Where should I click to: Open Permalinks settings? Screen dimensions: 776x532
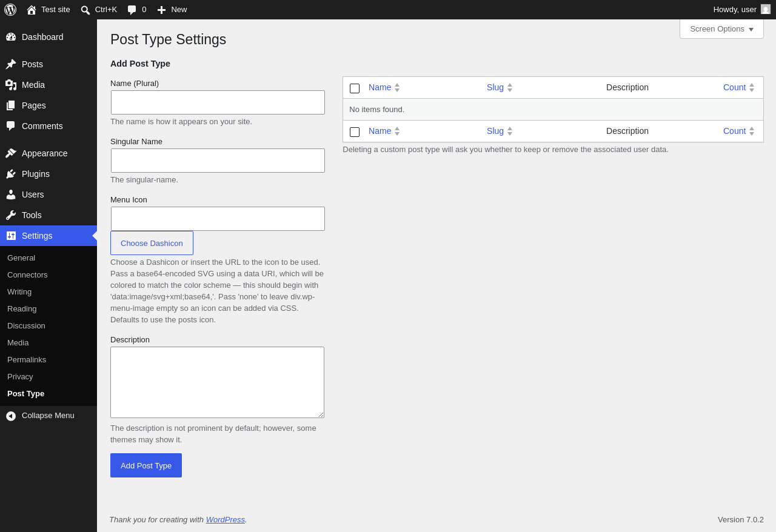pyautogui.click(x=27, y=359)
